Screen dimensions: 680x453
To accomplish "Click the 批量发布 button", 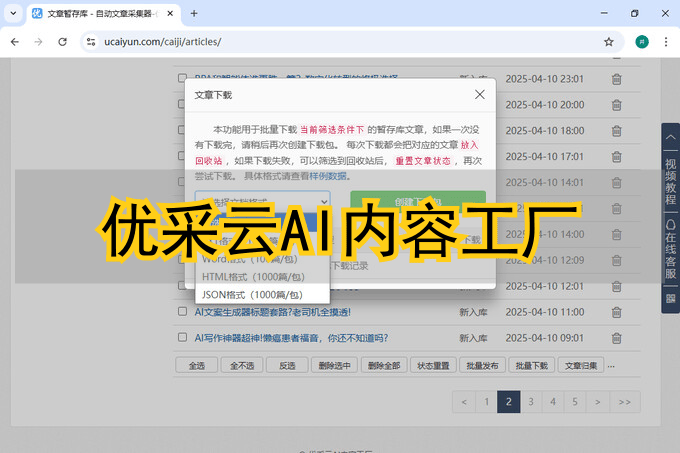I will coord(482,365).
